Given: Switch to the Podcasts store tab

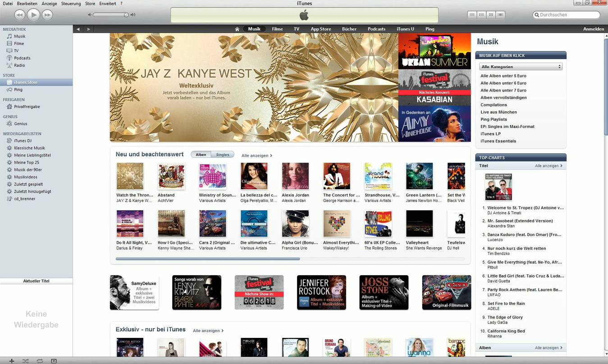Looking at the screenshot, I should pyautogui.click(x=376, y=29).
